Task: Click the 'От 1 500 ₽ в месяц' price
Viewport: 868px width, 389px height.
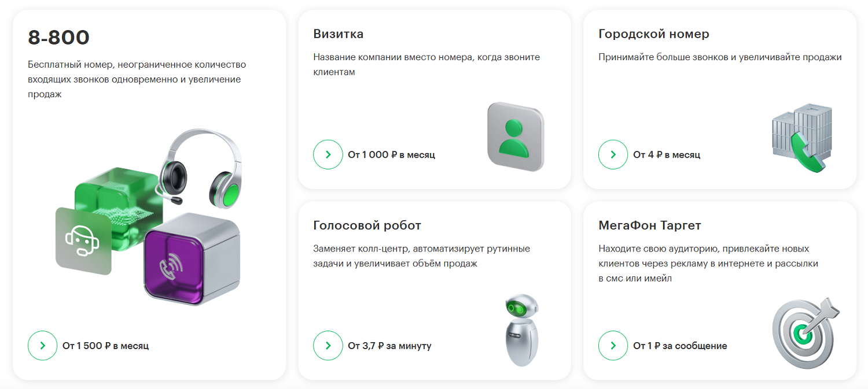Action: (x=105, y=346)
